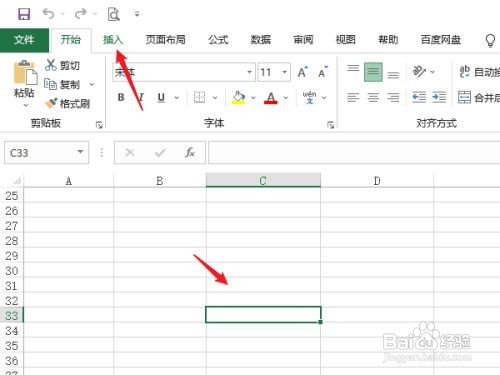Open the 文件 menu
Image resolution: width=500 pixels, height=375 pixels.
[24, 40]
